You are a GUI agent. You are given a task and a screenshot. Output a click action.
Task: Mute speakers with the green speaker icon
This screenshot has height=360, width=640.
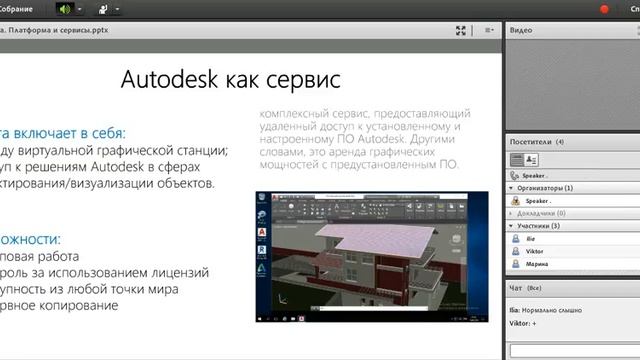tap(65, 9)
